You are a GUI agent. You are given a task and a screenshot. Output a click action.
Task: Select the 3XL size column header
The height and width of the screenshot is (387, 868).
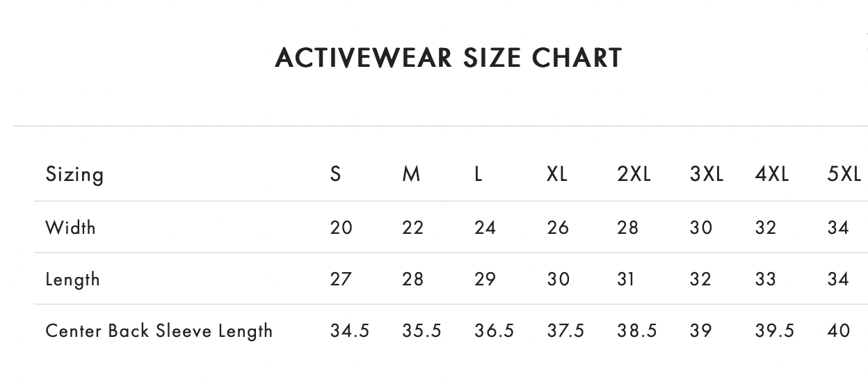point(706,174)
